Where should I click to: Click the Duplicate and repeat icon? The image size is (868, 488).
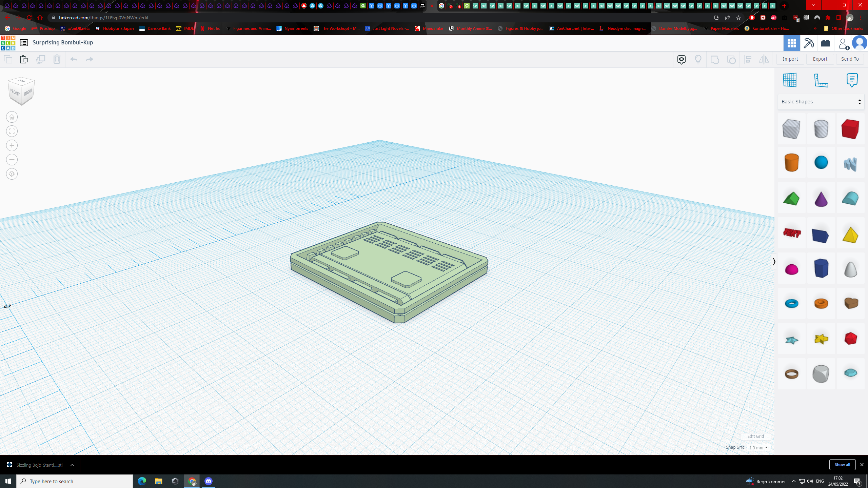(41, 59)
